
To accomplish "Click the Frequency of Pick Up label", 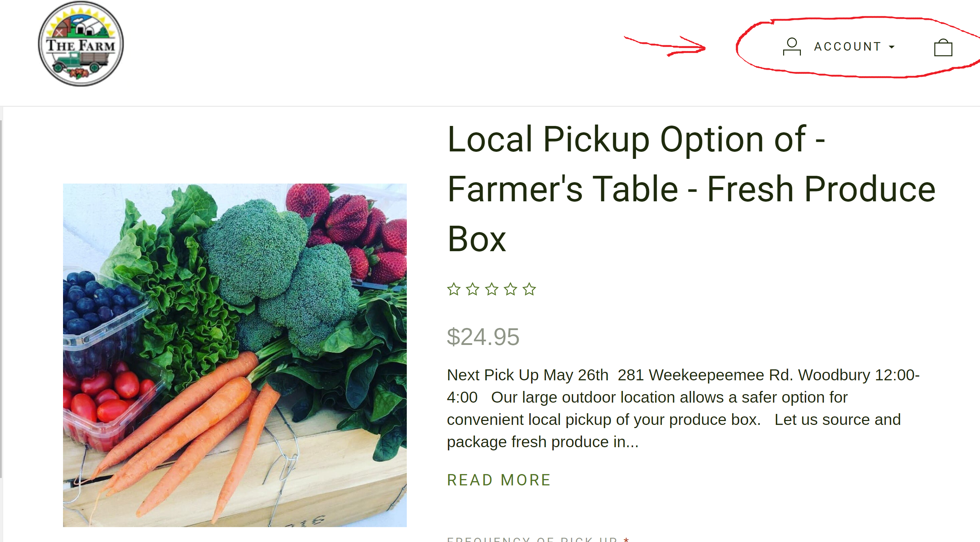I will pos(532,539).
